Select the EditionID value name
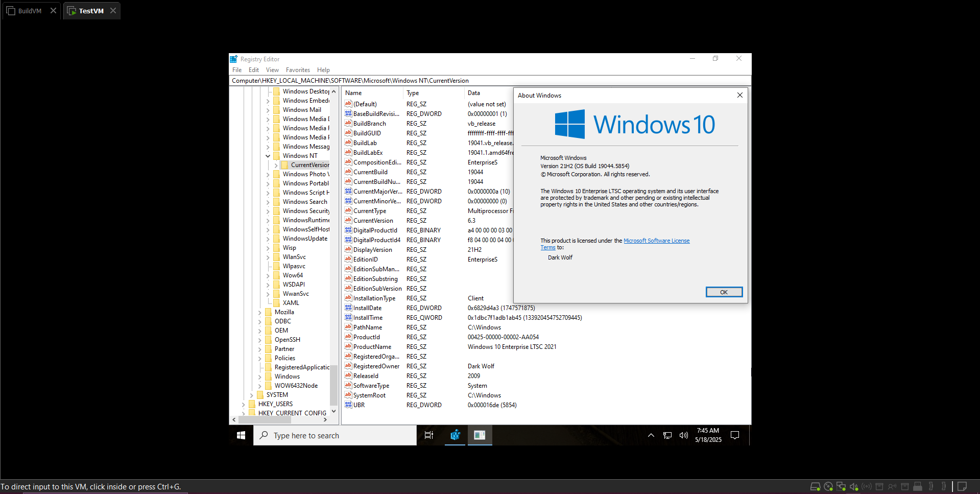The image size is (980, 494). point(366,260)
